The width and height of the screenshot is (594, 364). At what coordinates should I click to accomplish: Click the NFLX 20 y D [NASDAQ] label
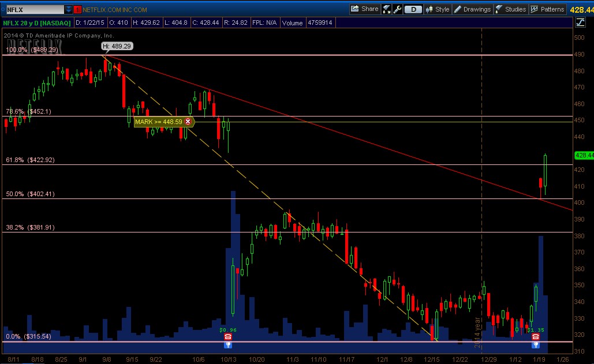pyautogui.click(x=37, y=22)
